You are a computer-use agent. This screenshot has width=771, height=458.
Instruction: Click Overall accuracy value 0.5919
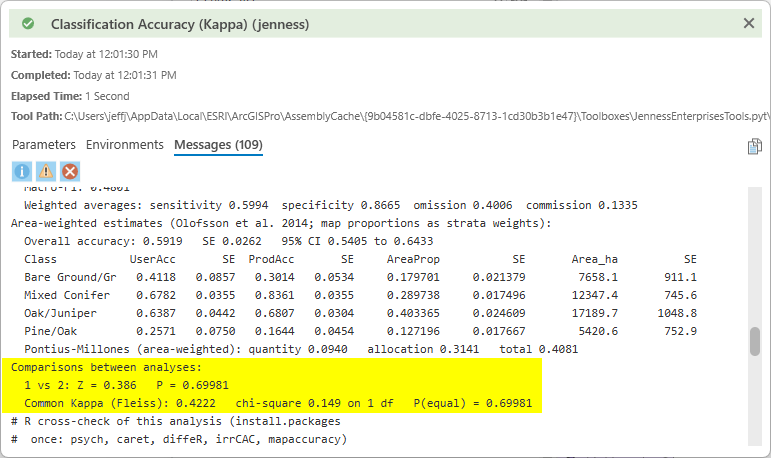[163, 241]
